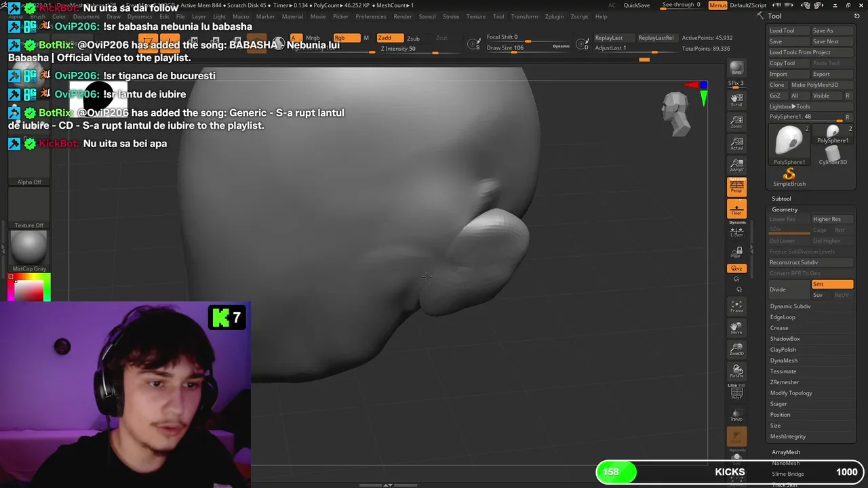Enable Zadd mode
This screenshot has height=488, width=868.
[x=390, y=38]
